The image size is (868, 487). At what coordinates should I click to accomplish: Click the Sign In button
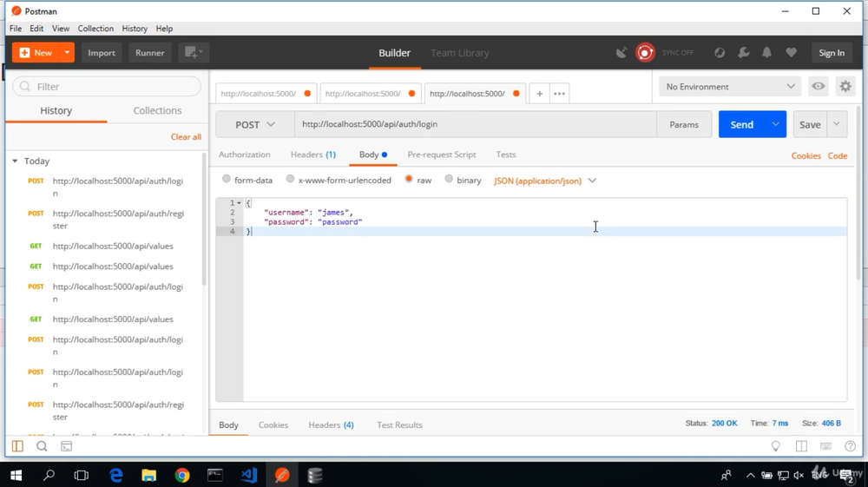coord(832,53)
